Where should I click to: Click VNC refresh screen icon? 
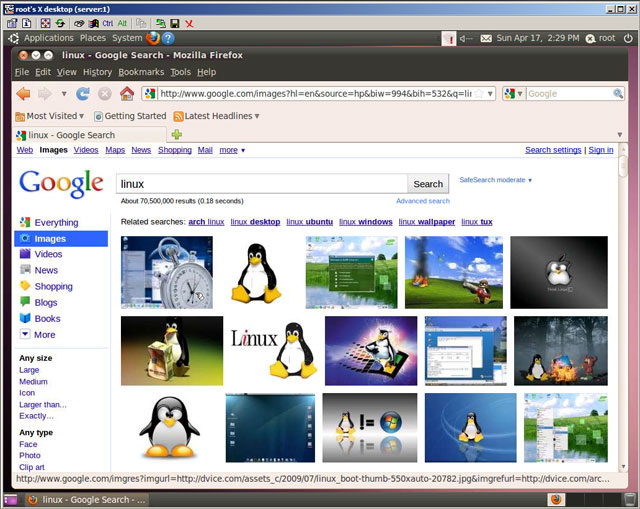click(x=60, y=23)
